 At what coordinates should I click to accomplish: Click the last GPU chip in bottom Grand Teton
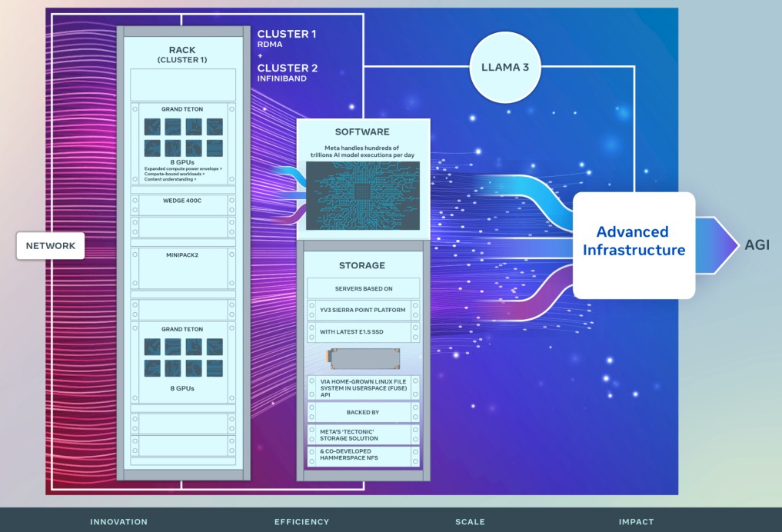pyautogui.click(x=215, y=368)
